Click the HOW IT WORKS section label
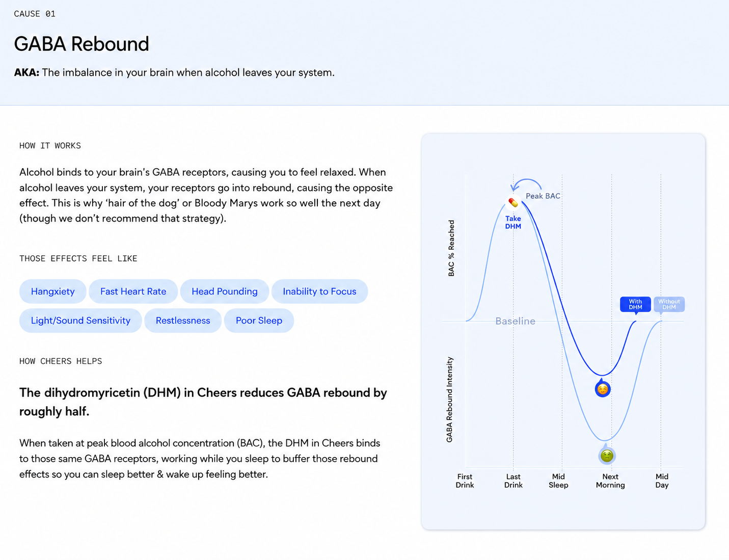The image size is (729, 560). pyautogui.click(x=50, y=146)
